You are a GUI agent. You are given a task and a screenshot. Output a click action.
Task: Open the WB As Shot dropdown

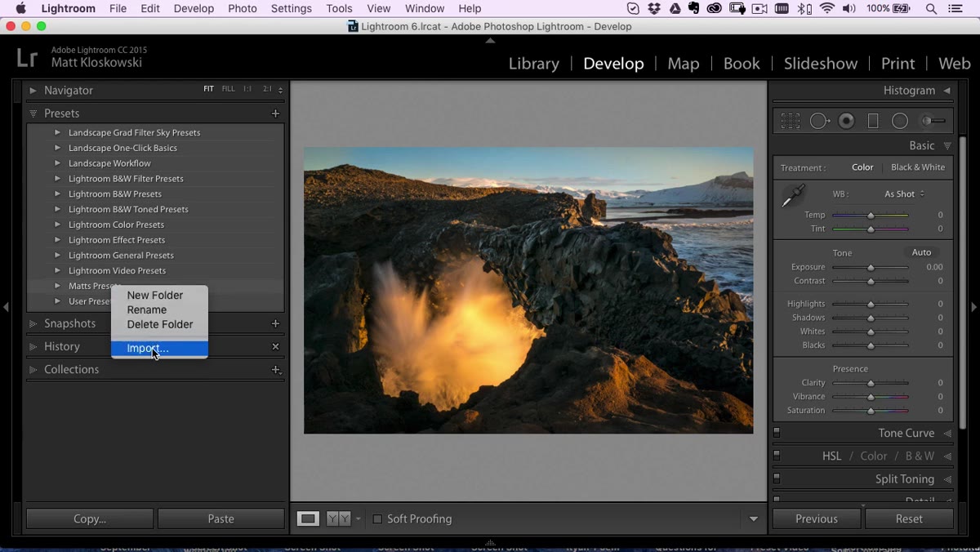pos(904,194)
